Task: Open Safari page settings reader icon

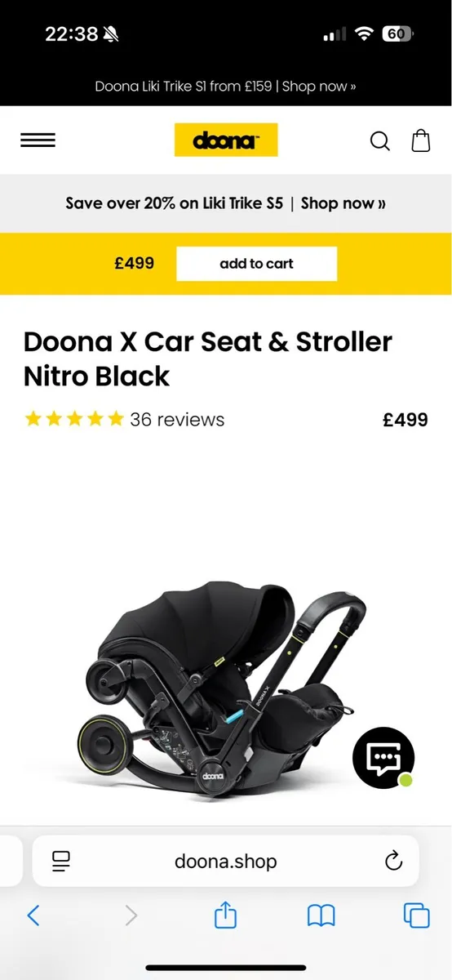Action: (60, 860)
